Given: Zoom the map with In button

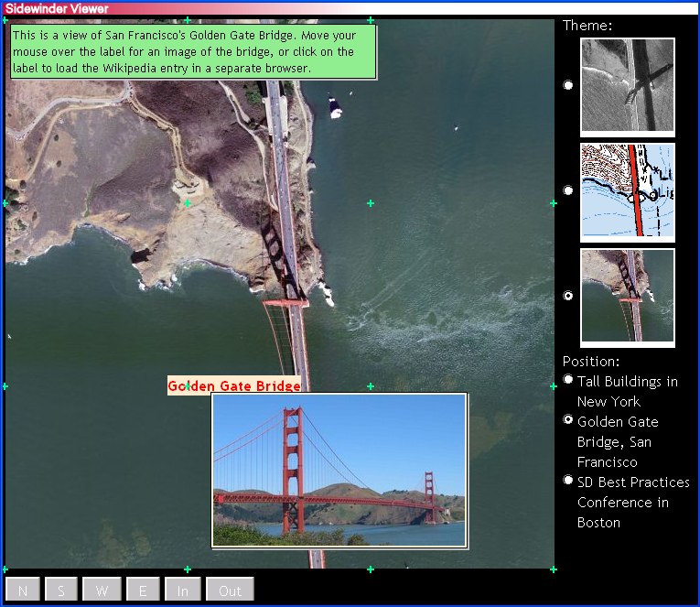Looking at the screenshot, I should [x=183, y=591].
